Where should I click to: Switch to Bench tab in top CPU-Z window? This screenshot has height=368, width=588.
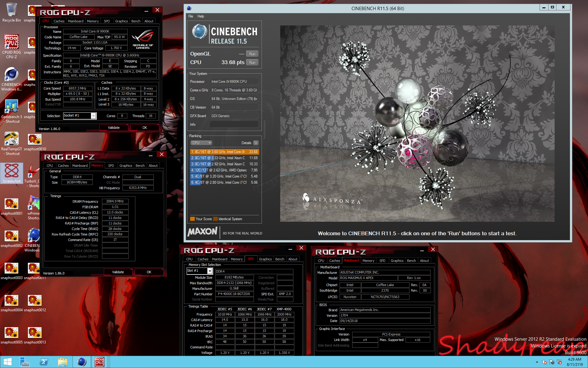pos(136,21)
